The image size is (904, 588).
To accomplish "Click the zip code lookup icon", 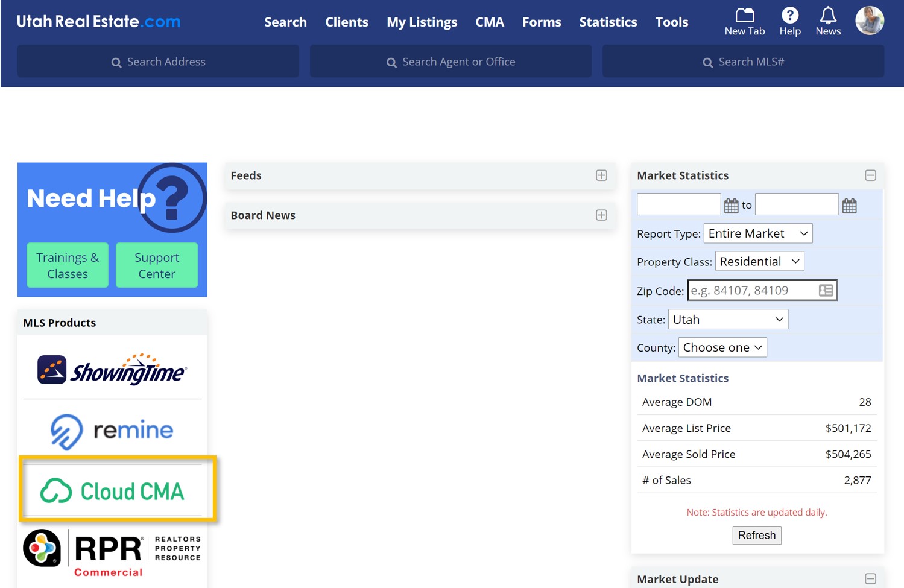I will coord(826,291).
